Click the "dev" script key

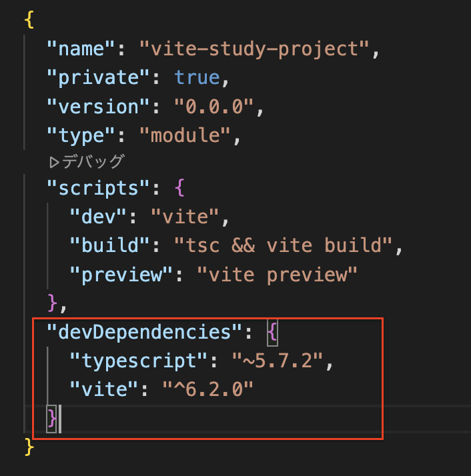98,217
